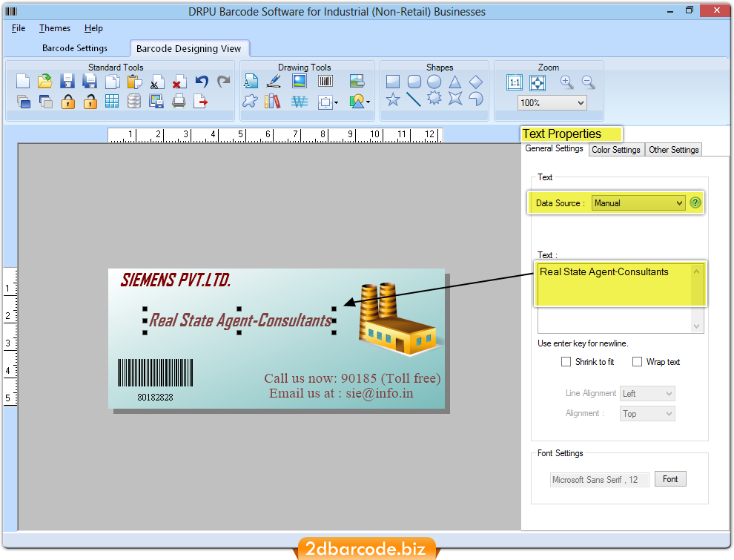Select the line drawing tool
Viewport: 734px width, 560px height.
414,99
